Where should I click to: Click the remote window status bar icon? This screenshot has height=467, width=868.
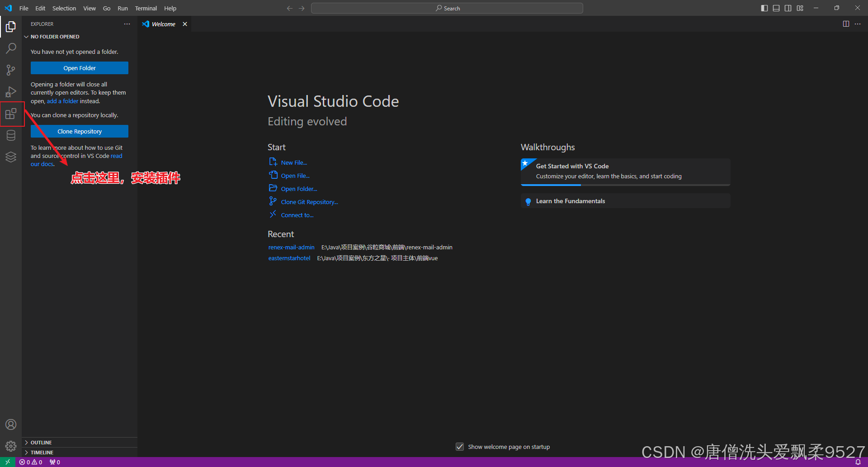click(8, 462)
